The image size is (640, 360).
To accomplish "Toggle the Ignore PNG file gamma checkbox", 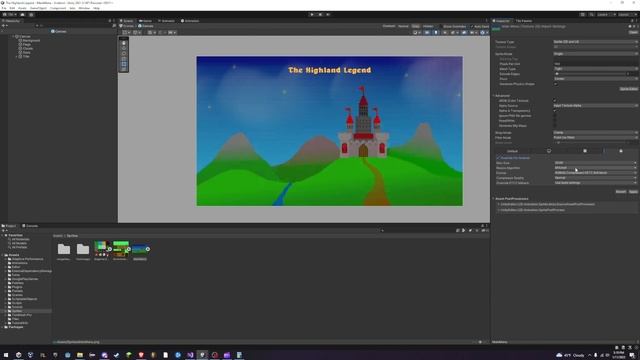I will click(555, 116).
